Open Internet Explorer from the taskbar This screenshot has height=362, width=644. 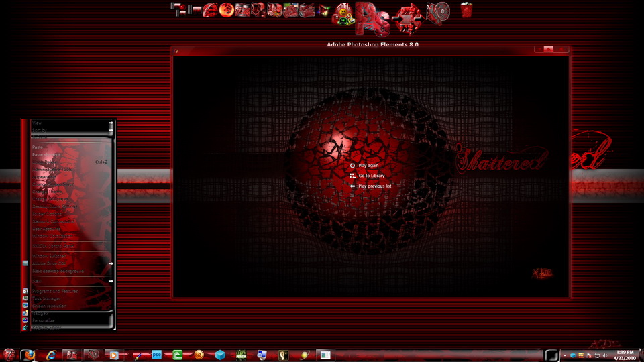(51, 355)
